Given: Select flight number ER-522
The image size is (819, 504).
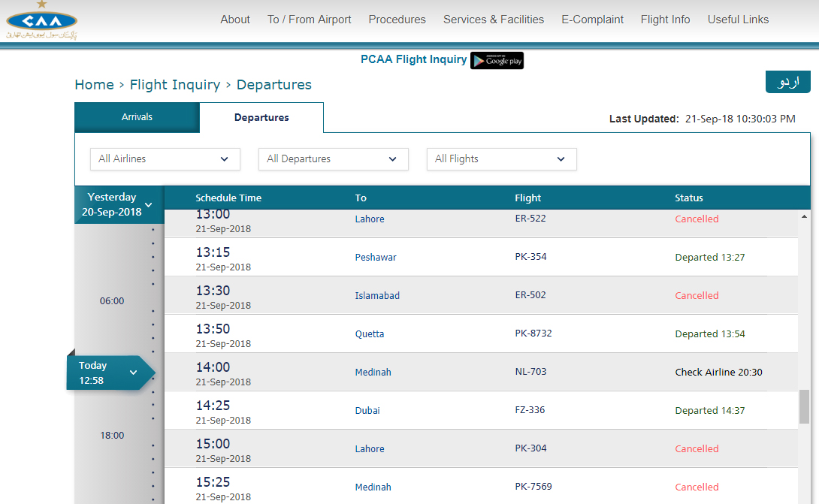Looking at the screenshot, I should click(x=530, y=219).
